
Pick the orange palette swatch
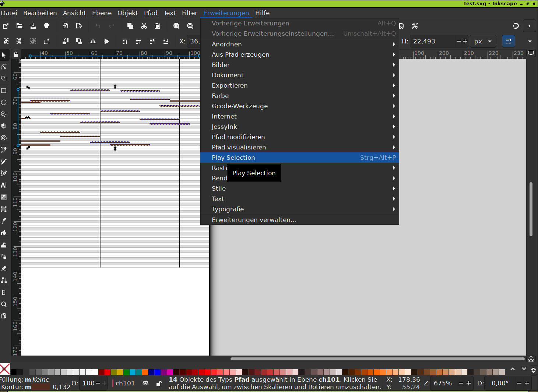coord(145,372)
